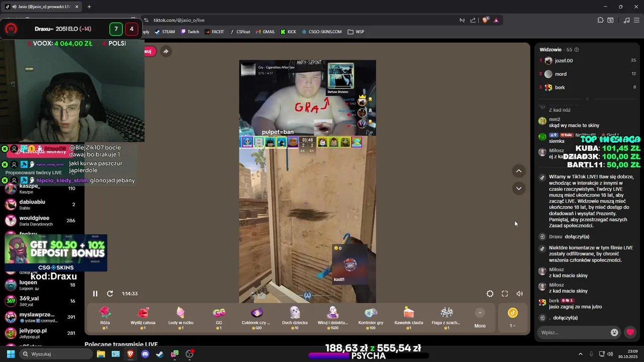Open the Widzowie info icon
The height and width of the screenshot is (362, 644).
point(577,50)
